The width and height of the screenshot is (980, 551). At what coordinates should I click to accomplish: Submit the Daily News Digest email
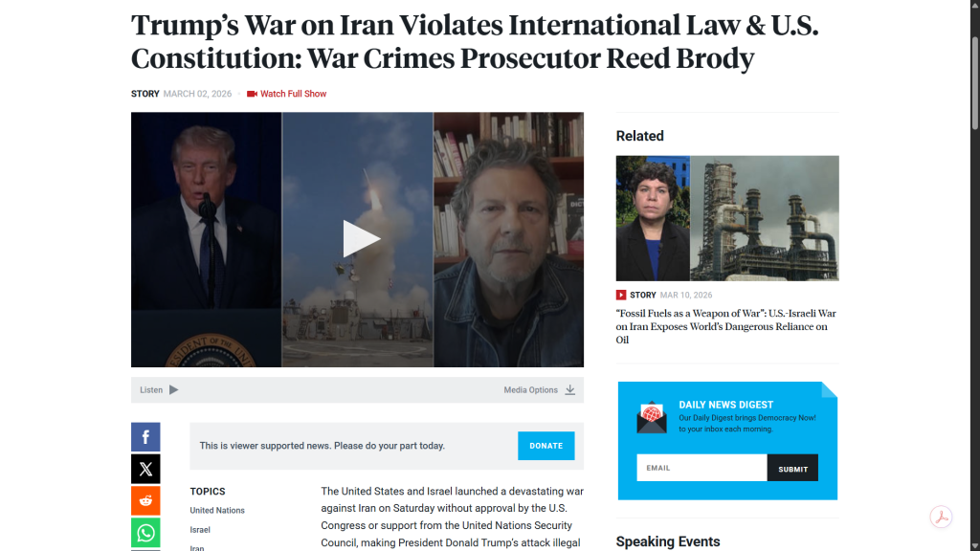click(792, 468)
